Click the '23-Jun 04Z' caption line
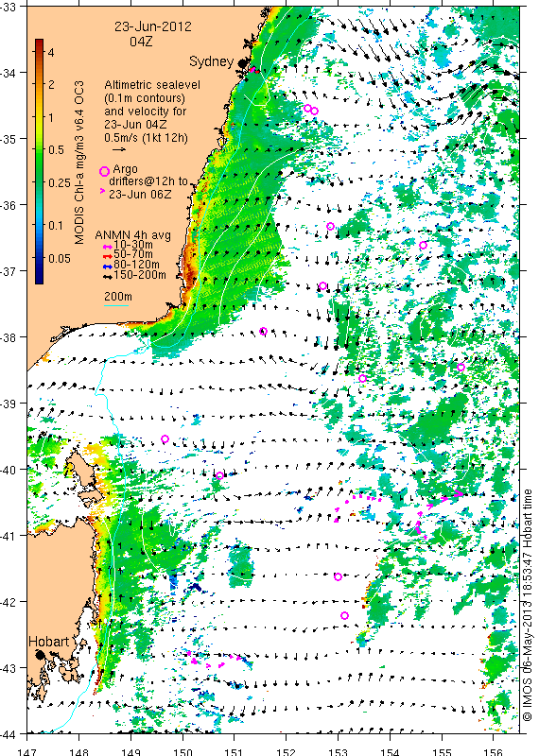Screen dimensions: 539x756 tap(135, 125)
